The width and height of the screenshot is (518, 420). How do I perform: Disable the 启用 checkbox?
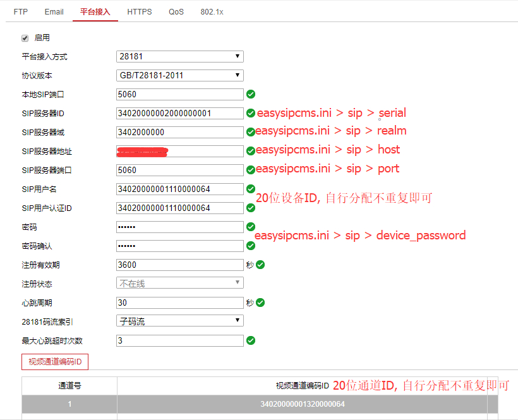[x=24, y=38]
